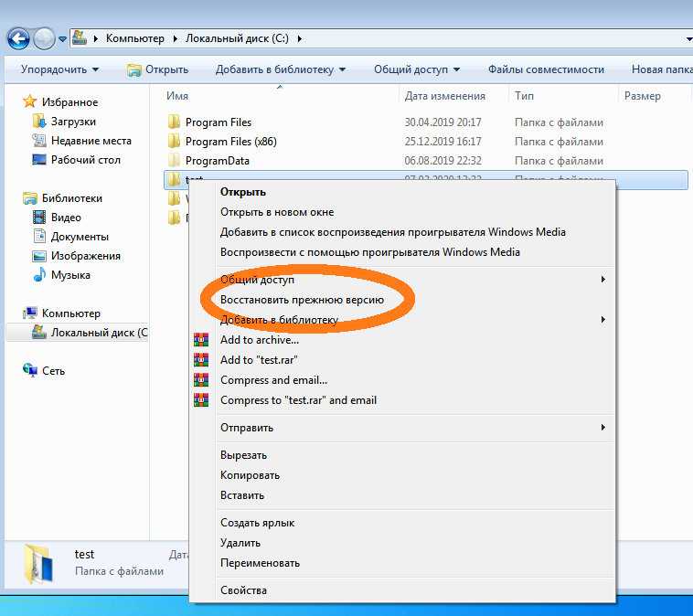Select the Program Files folder icon
This screenshot has height=616, width=693.
(174, 122)
